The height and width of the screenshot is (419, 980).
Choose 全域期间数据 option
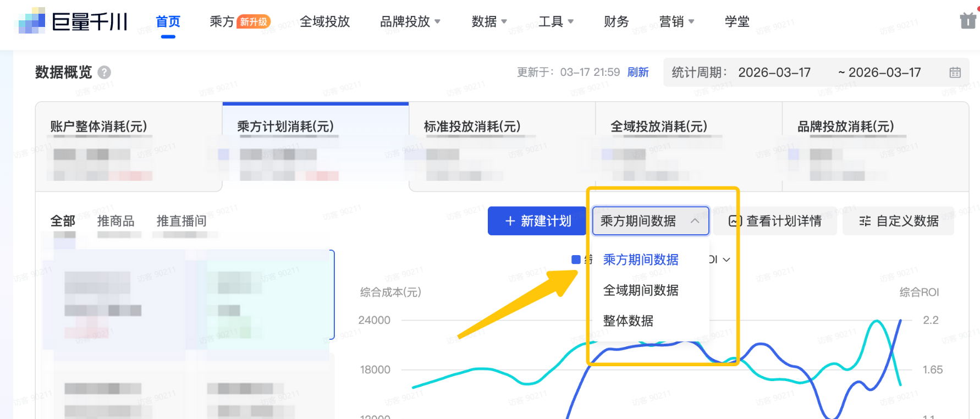coord(641,290)
